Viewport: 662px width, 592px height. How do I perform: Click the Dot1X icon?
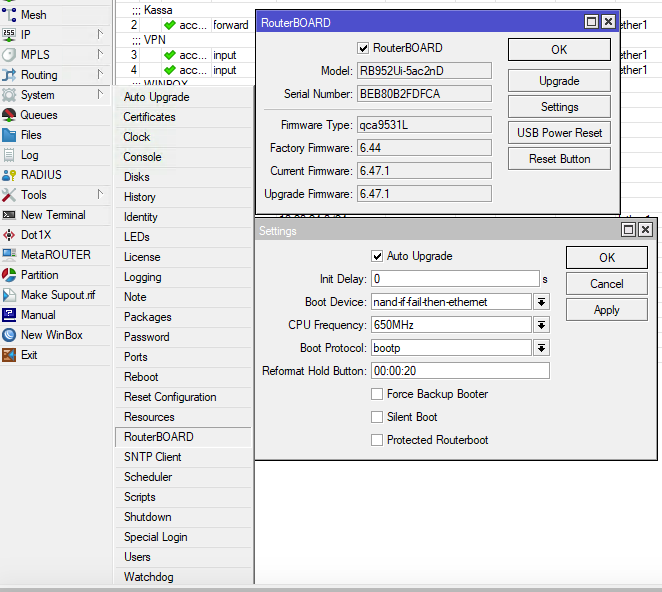(9, 235)
